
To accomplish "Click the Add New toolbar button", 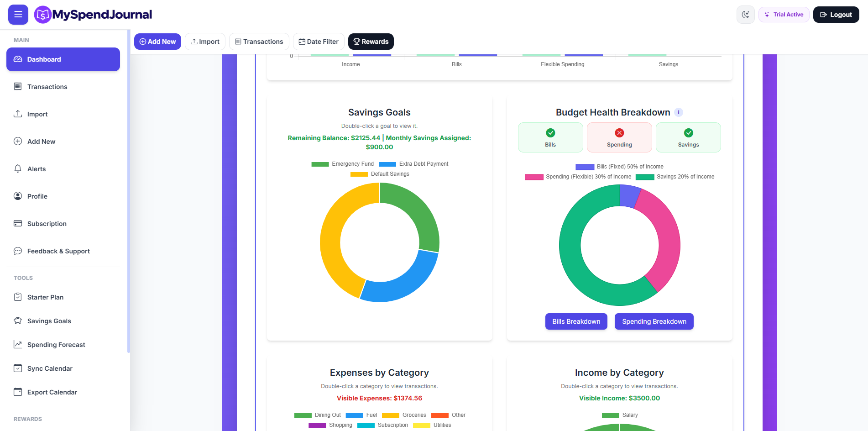I will [x=157, y=42].
